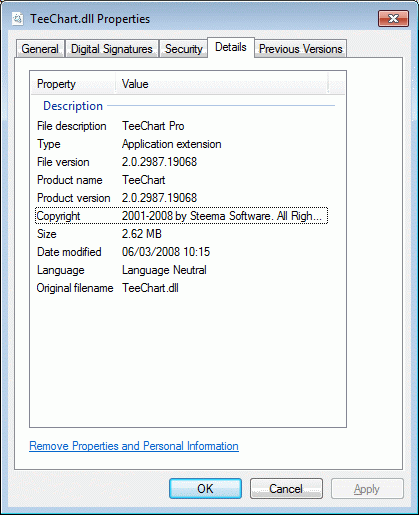The width and height of the screenshot is (419, 515).
Task: Switch to the General tab
Action: (40, 49)
